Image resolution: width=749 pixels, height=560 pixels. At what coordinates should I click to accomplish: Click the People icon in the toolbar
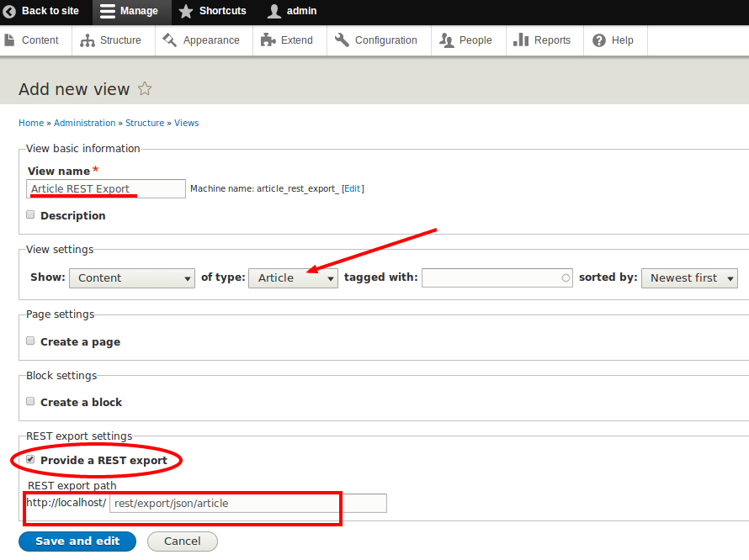pyautogui.click(x=446, y=40)
